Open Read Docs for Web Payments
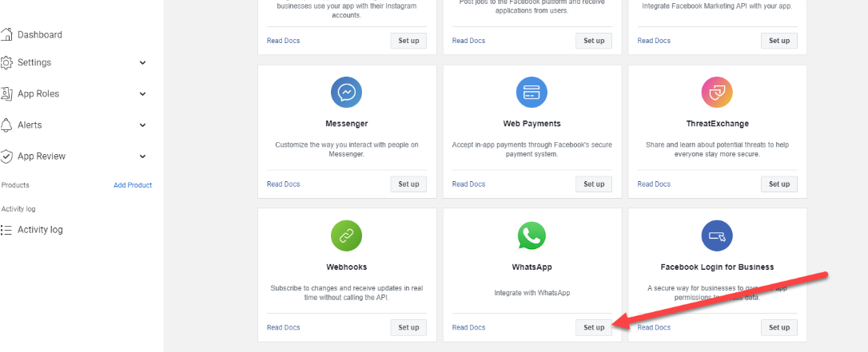This screenshot has height=352, width=868. tap(469, 184)
